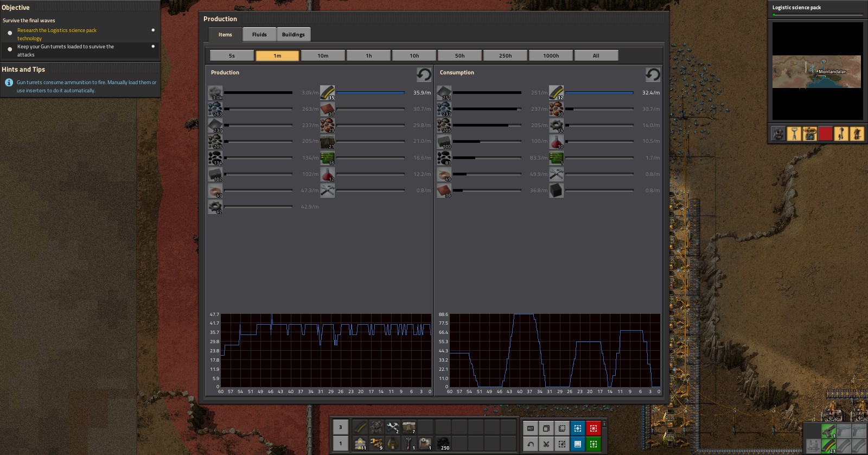This screenshot has width=868, height=455.
Task: Select the red deconstruction planner shortcut
Action: pos(593,428)
